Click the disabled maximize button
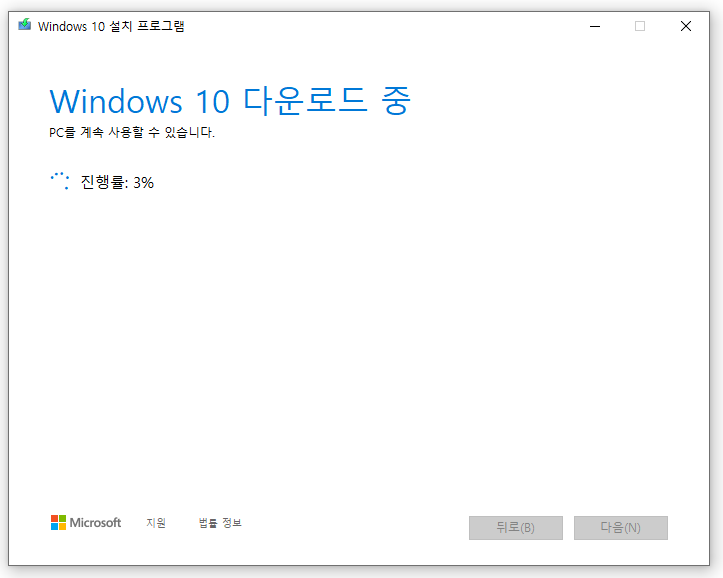 pyautogui.click(x=640, y=26)
